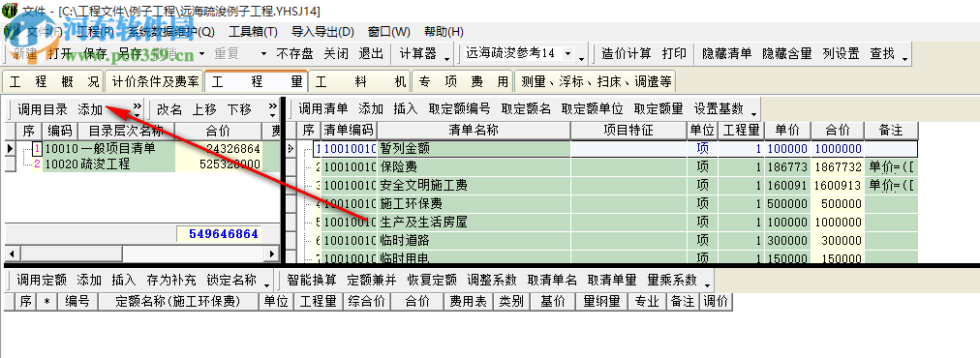Click the 关闭 toolbar button

336,54
